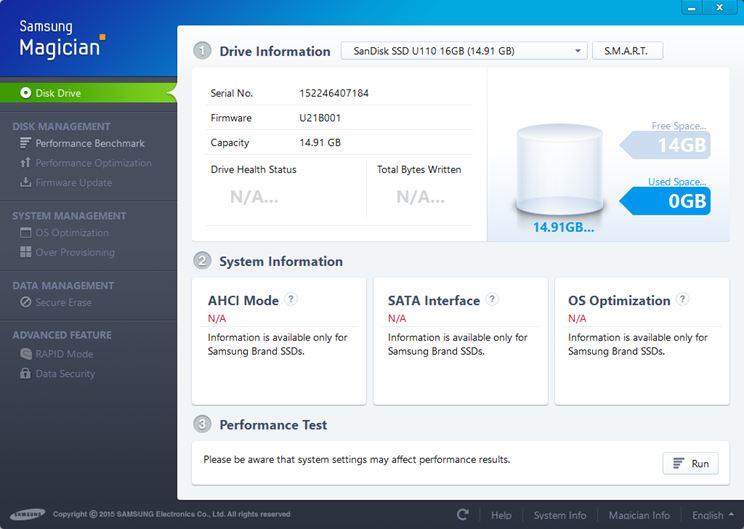Click the refresh icon in bottom bar
This screenshot has width=744, height=529.
462,515
